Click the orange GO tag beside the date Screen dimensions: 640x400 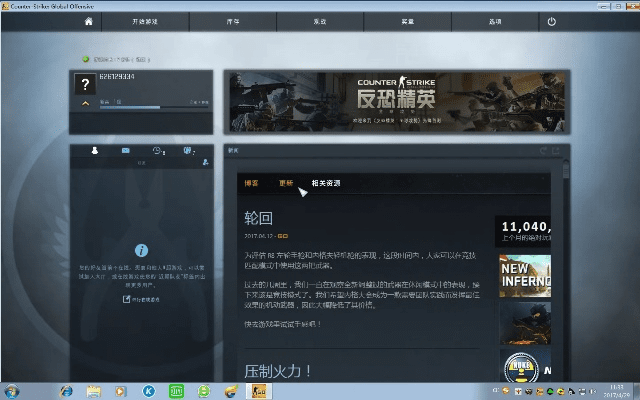pyautogui.click(x=283, y=236)
